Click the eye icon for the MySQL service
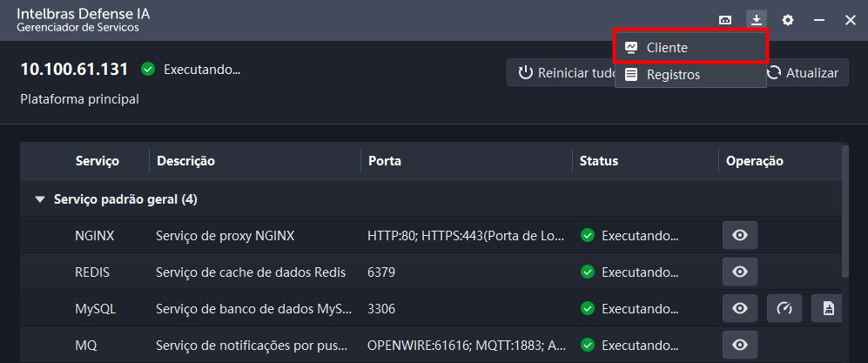 740,308
